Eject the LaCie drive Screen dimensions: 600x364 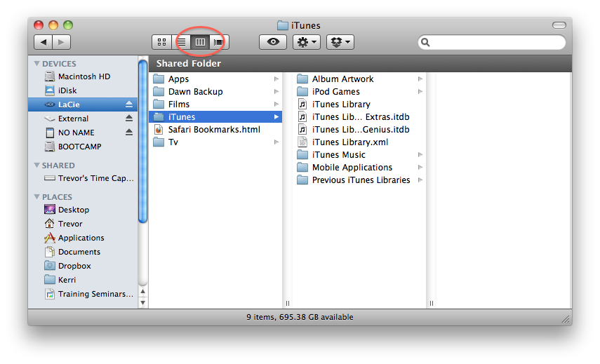(x=129, y=104)
